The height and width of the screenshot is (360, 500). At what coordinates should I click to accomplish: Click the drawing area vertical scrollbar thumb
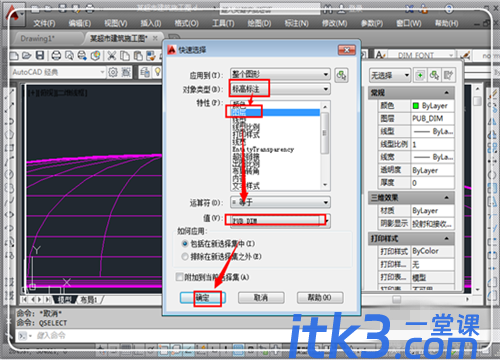[478, 101]
